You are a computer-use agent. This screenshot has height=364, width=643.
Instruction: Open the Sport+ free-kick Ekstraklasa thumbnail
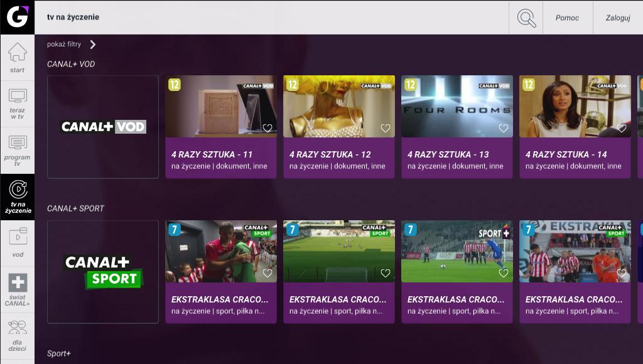point(457,251)
